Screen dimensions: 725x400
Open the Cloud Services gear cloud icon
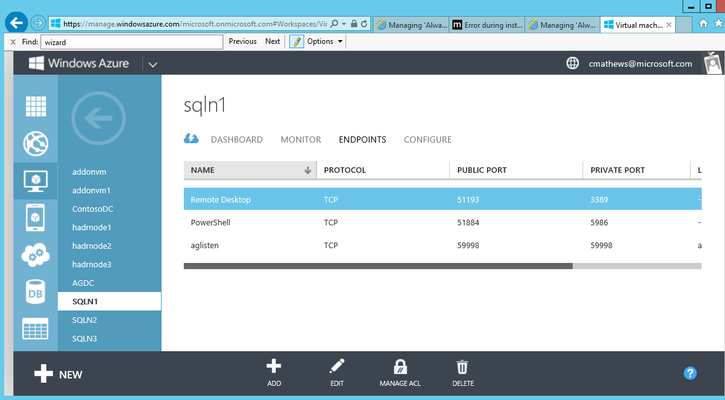pyautogui.click(x=36, y=255)
